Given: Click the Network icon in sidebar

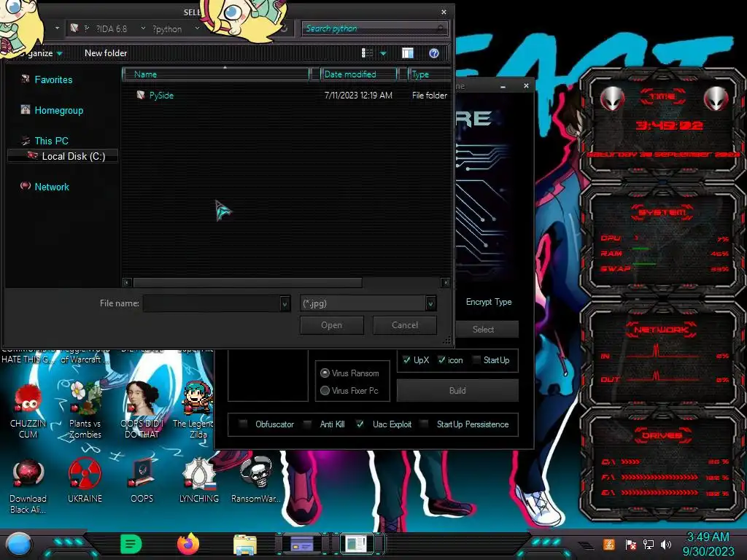Looking at the screenshot, I should coord(26,186).
